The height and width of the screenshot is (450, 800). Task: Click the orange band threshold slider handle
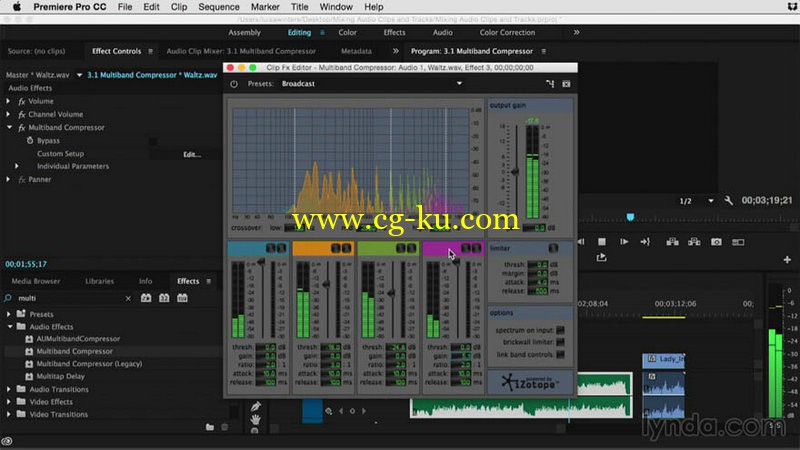pyautogui.click(x=326, y=284)
